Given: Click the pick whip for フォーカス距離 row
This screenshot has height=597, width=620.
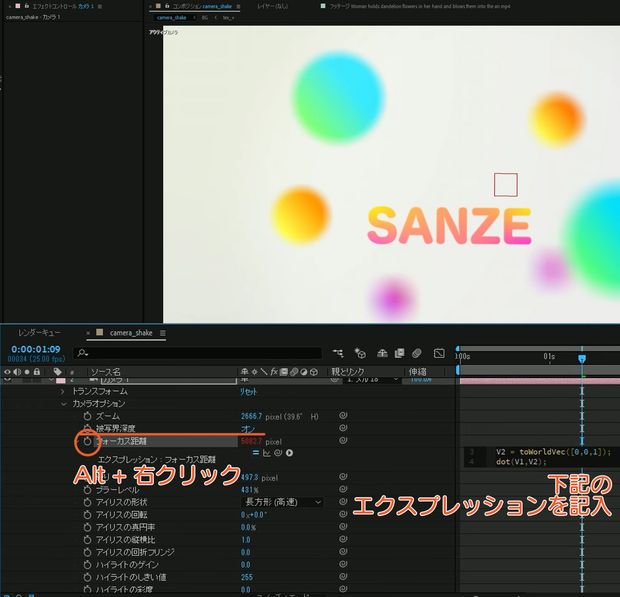Looking at the screenshot, I should pos(343,440).
